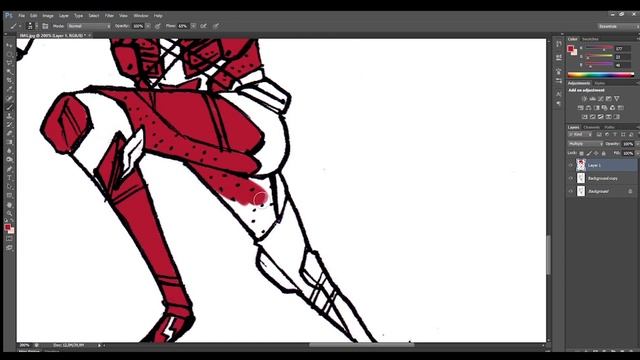This screenshot has width=640, height=360.
Task: Open the Layer menu
Action: [x=64, y=16]
